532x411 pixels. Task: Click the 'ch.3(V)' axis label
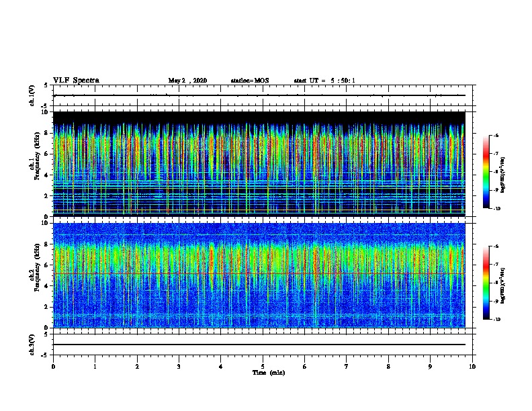pos(32,345)
